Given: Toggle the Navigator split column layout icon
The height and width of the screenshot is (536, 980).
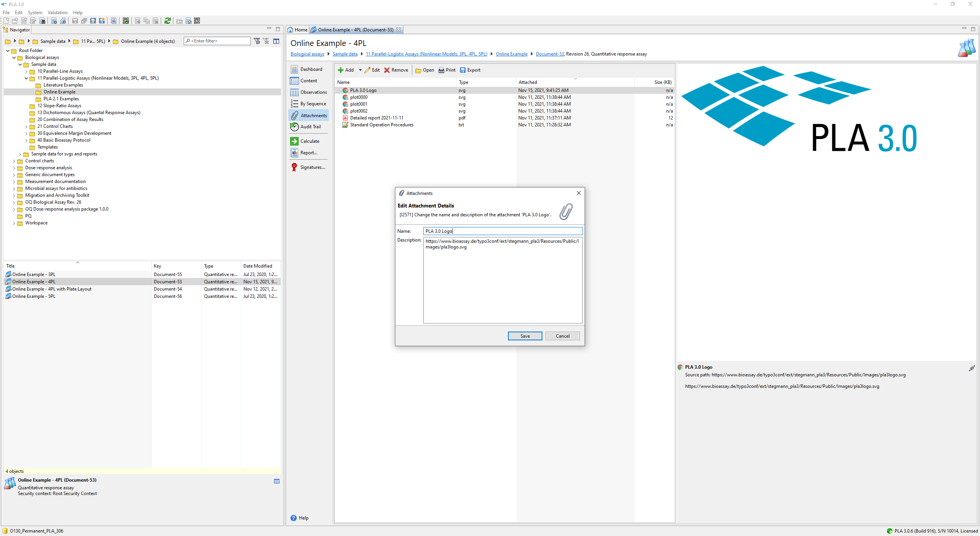Looking at the screenshot, I should click(x=276, y=41).
